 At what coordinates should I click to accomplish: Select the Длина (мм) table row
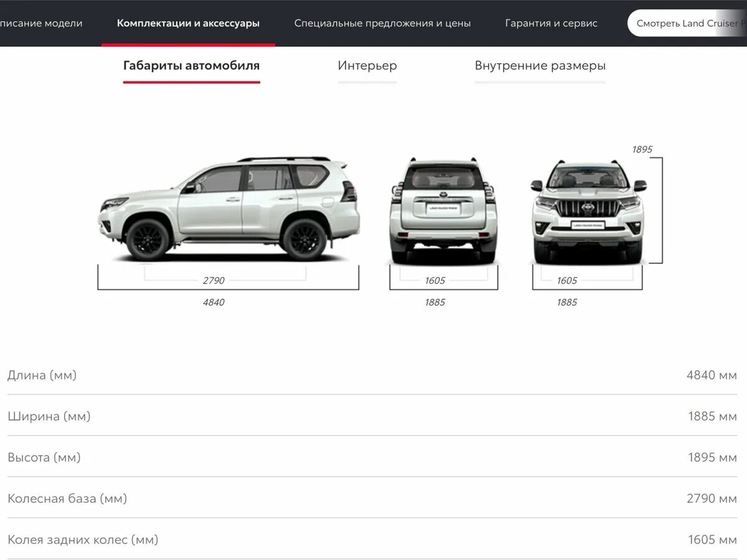[x=374, y=375]
